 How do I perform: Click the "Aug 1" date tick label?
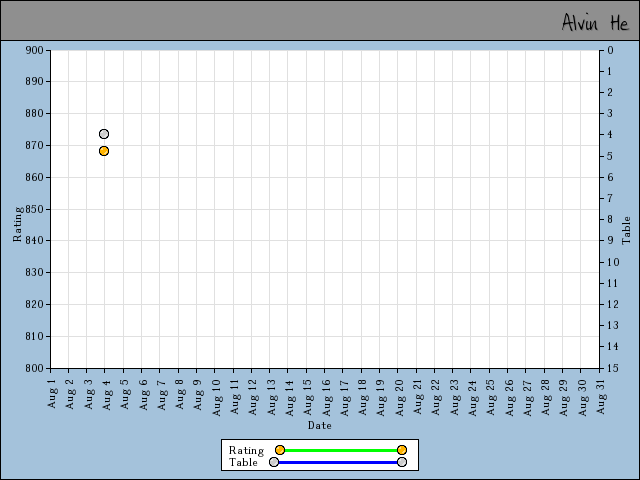(52, 390)
